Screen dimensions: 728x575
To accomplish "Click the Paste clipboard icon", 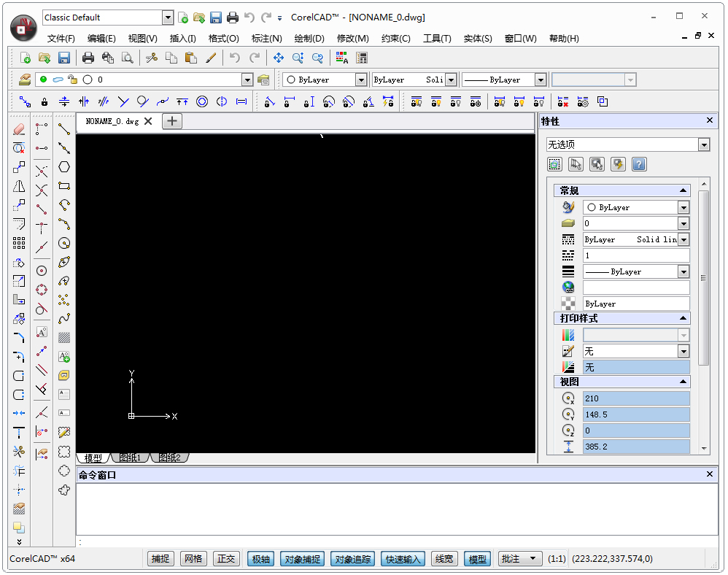I will tap(191, 58).
